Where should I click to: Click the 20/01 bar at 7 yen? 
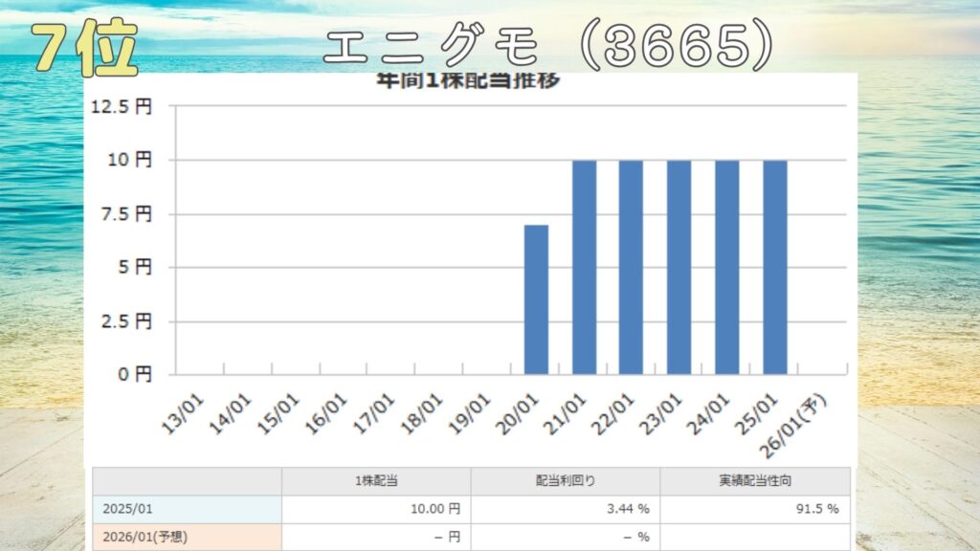(x=536, y=299)
